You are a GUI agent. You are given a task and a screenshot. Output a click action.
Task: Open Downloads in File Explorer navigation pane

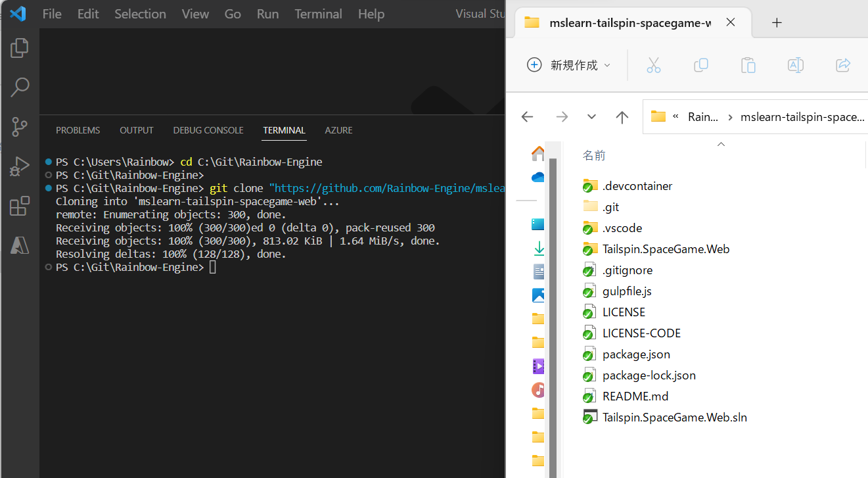tap(538, 248)
